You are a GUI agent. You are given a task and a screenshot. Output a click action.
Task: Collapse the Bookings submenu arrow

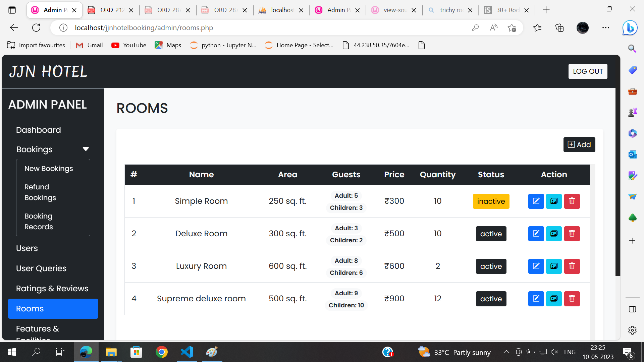[x=86, y=149]
